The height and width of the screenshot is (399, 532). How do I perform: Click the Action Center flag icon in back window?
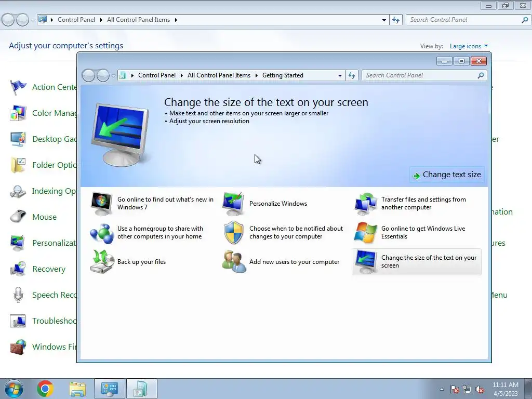18,87
